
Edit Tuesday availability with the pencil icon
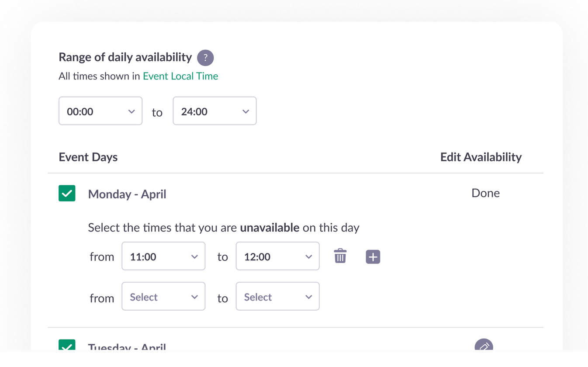484,345
